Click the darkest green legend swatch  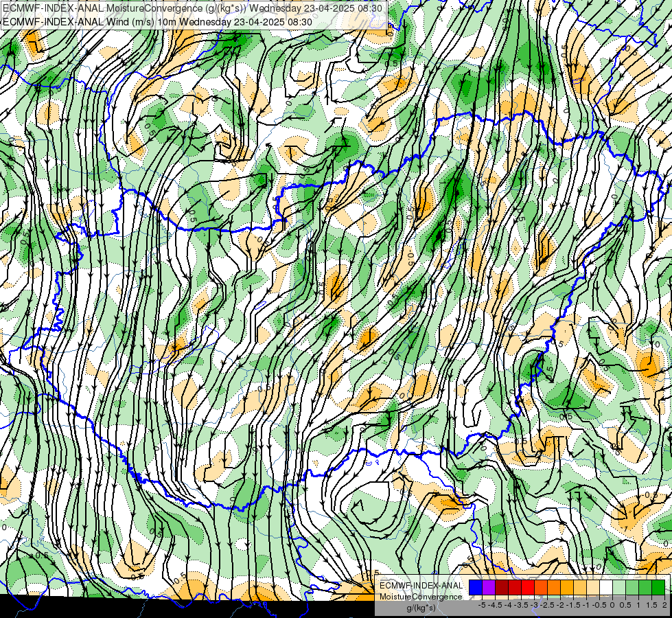coord(658,587)
